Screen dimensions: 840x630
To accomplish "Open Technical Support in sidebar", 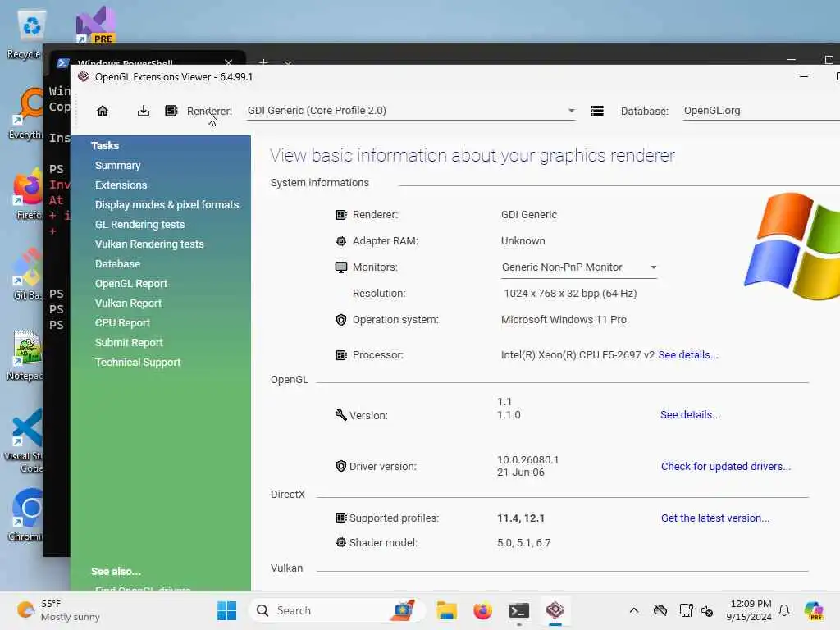I will coord(138,363).
